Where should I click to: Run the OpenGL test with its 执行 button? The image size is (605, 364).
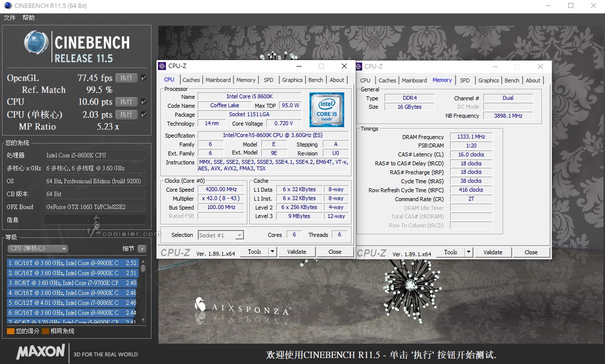pos(126,78)
